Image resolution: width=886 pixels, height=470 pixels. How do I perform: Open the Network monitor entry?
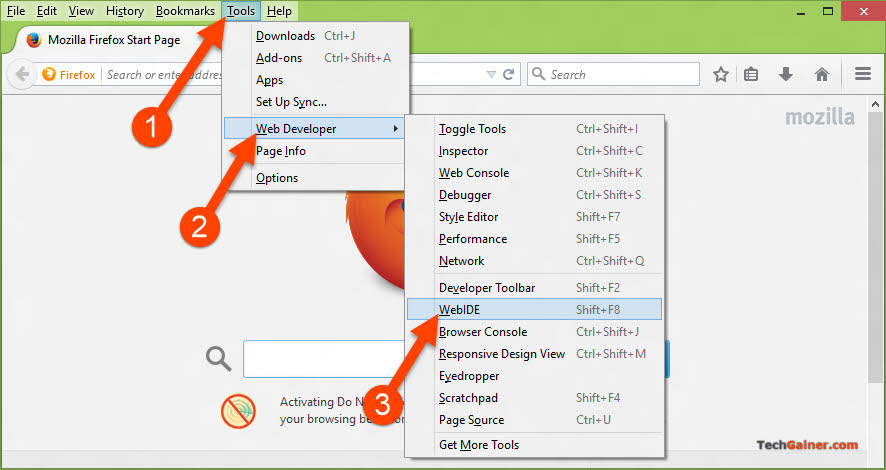coord(535,261)
